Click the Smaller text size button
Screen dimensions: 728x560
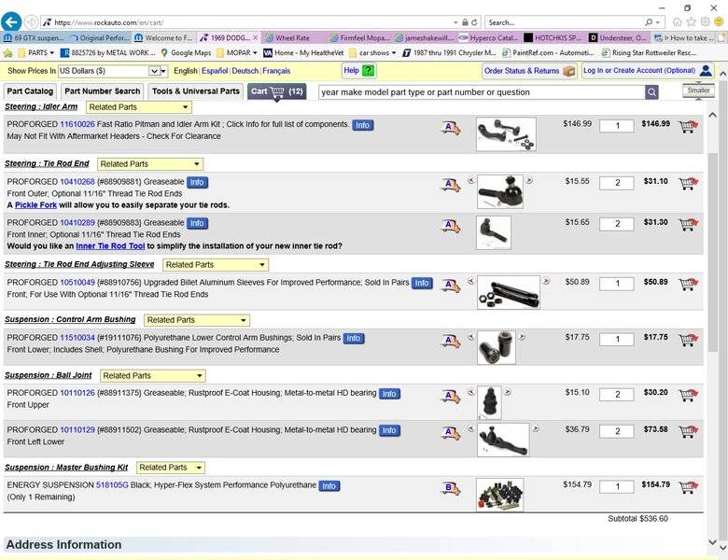pyautogui.click(x=698, y=91)
